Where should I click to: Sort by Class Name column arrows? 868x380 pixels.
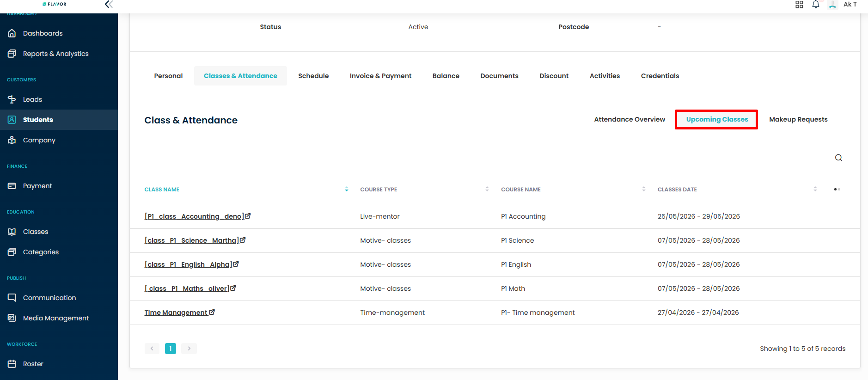[x=347, y=189]
